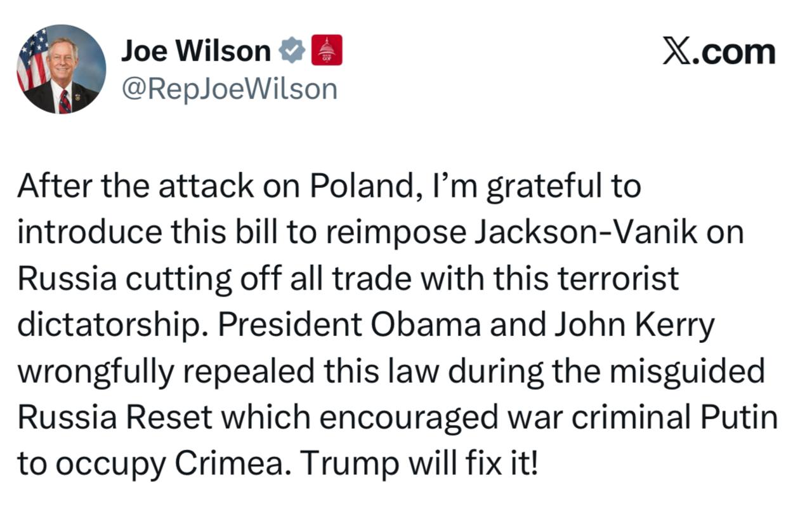The image size is (812, 527).
Task: Open the Joe Wilson display name
Action: click(x=195, y=51)
